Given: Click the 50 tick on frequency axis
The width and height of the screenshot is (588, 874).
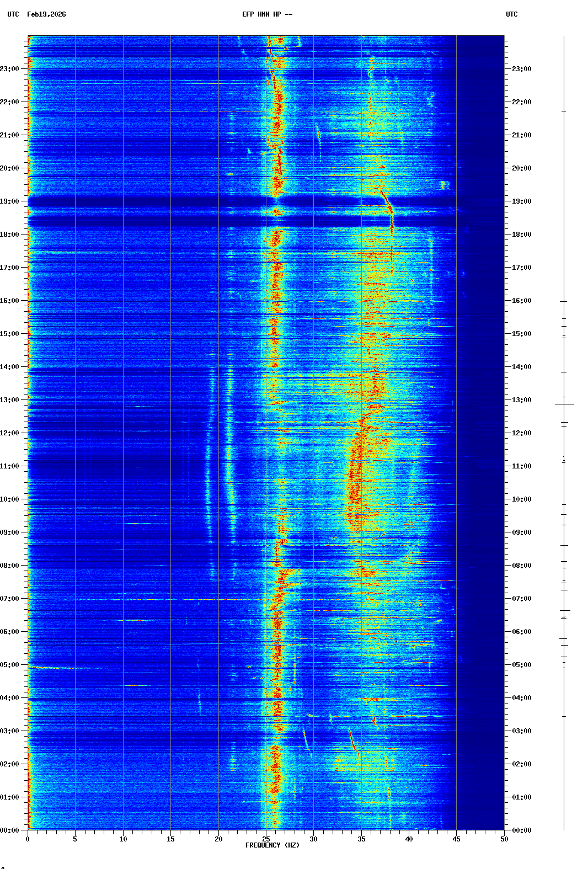Looking at the screenshot, I should click(x=504, y=839).
